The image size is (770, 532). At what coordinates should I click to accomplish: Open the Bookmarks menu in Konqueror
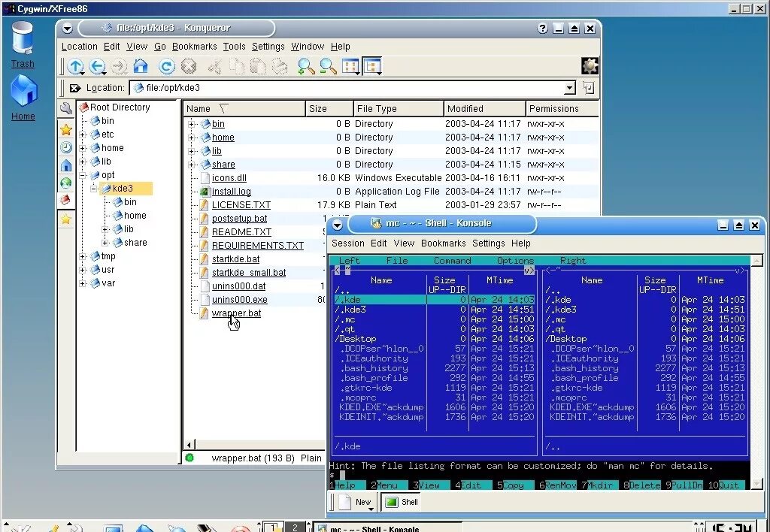click(195, 46)
